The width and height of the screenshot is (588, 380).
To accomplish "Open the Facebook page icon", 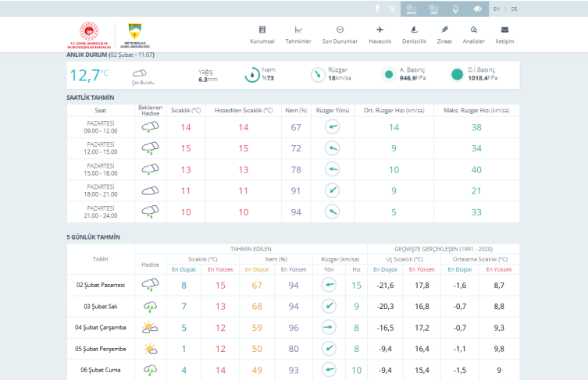I will tap(377, 9).
